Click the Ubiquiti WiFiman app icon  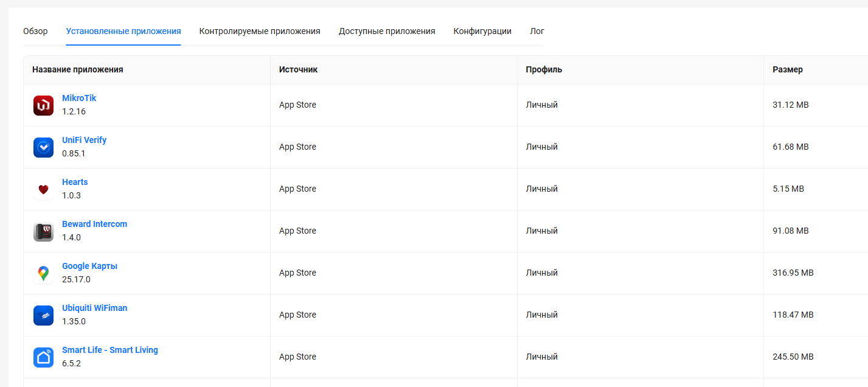[x=43, y=315]
